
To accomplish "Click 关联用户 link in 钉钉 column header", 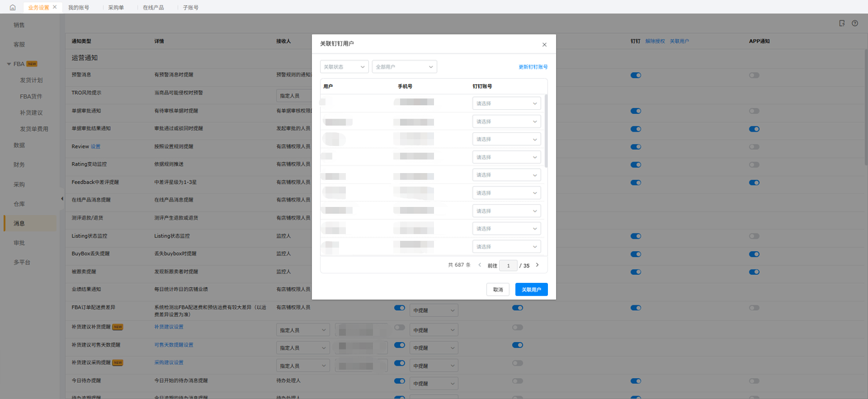I will pos(679,41).
